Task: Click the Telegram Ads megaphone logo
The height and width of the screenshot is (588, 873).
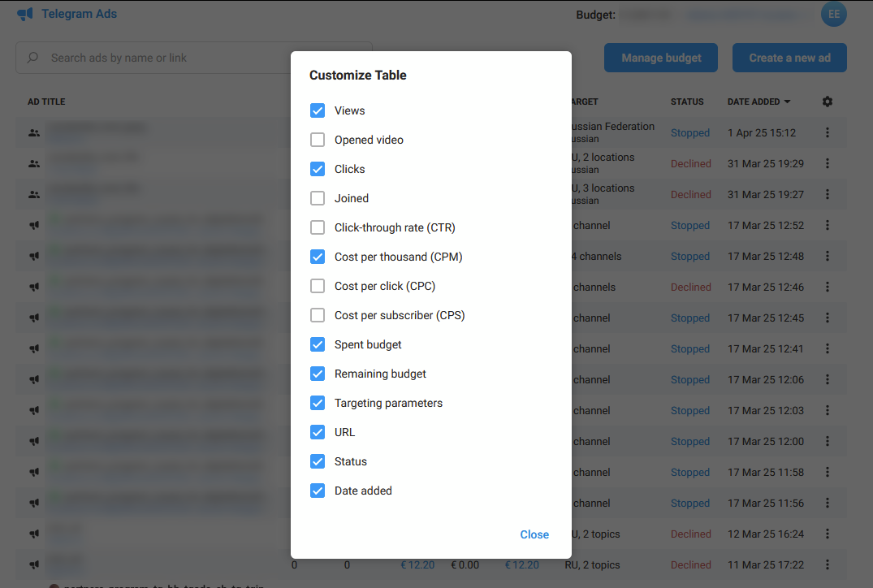Action: tap(25, 14)
